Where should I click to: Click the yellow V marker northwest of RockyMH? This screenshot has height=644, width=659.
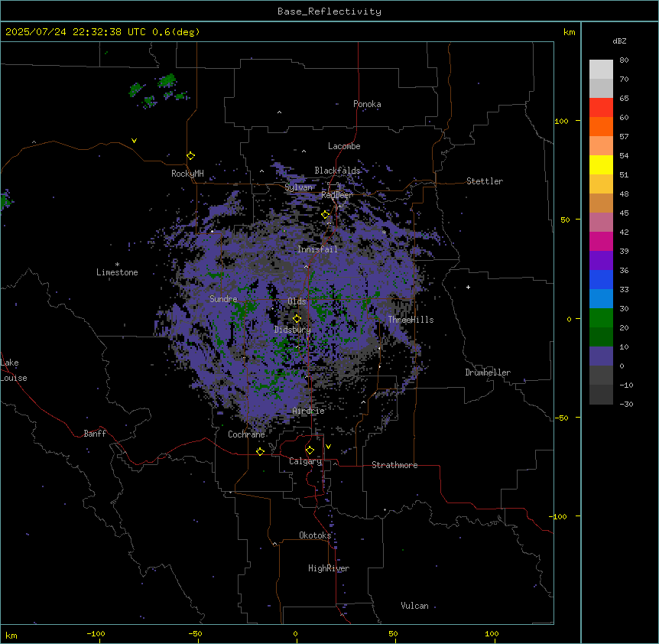[134, 141]
